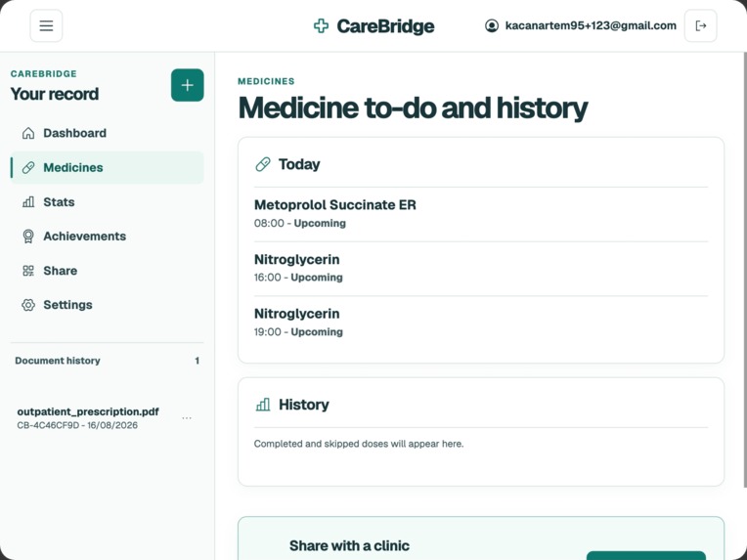Click the green plus add button
The image size is (747, 560).
tap(187, 85)
